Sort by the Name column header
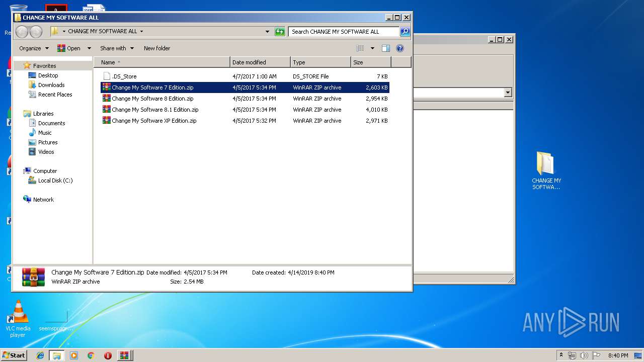 pos(162,62)
